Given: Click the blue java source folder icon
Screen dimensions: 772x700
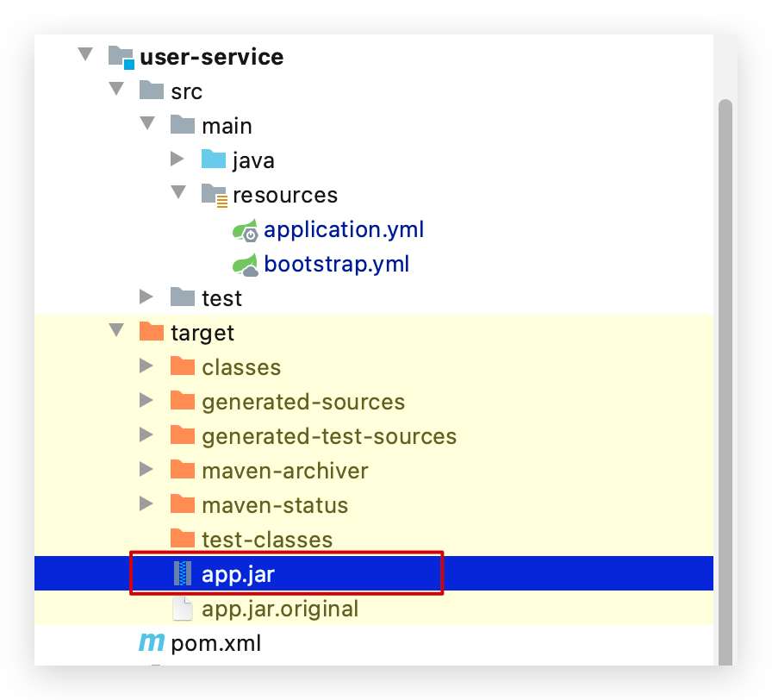Looking at the screenshot, I should [214, 160].
